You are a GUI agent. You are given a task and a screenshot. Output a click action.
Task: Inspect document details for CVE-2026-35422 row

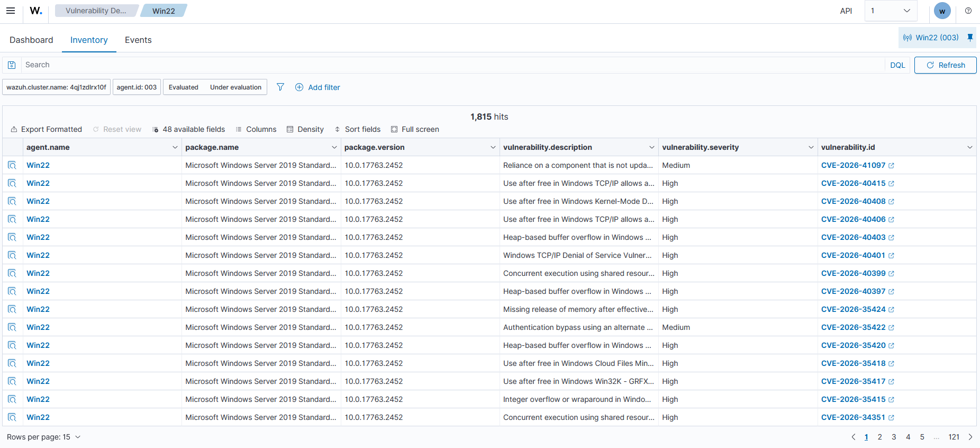pyautogui.click(x=12, y=327)
